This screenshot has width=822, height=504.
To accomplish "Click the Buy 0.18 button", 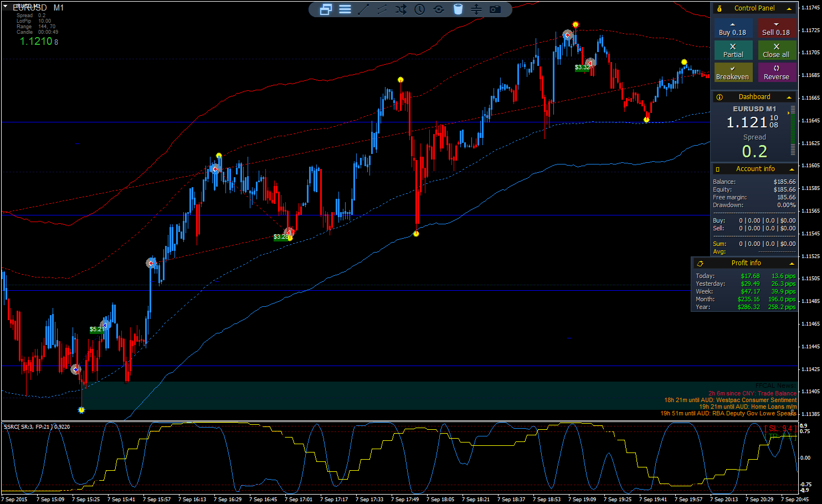I will pyautogui.click(x=732, y=29).
